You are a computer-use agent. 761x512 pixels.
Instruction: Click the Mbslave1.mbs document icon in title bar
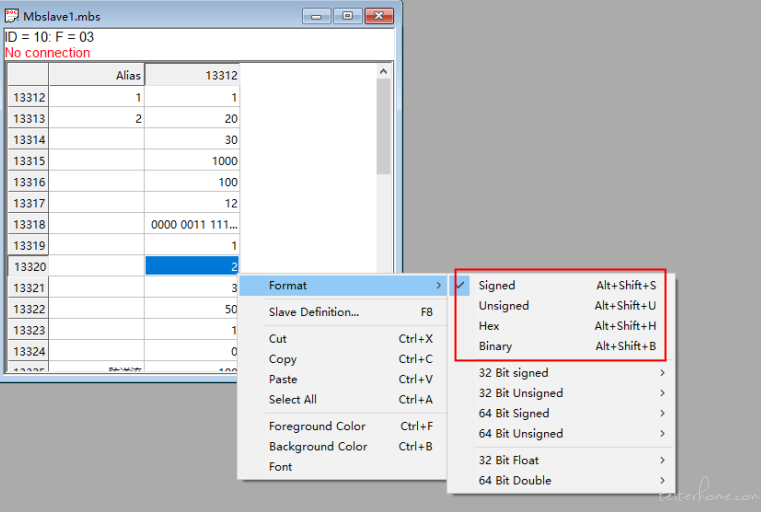coord(12,16)
